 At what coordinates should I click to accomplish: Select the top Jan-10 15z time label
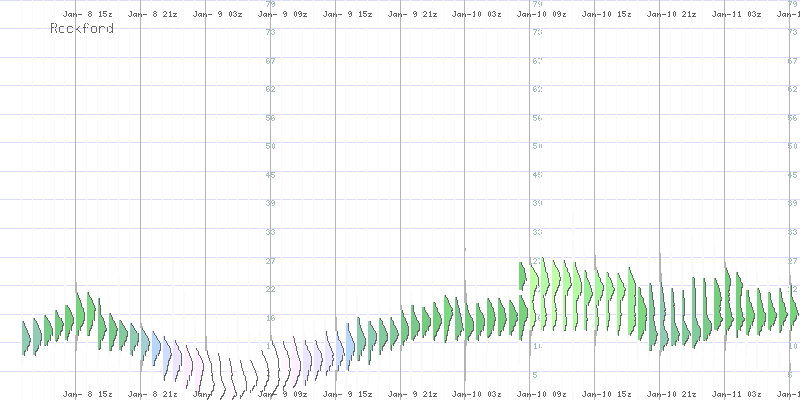pos(607,15)
